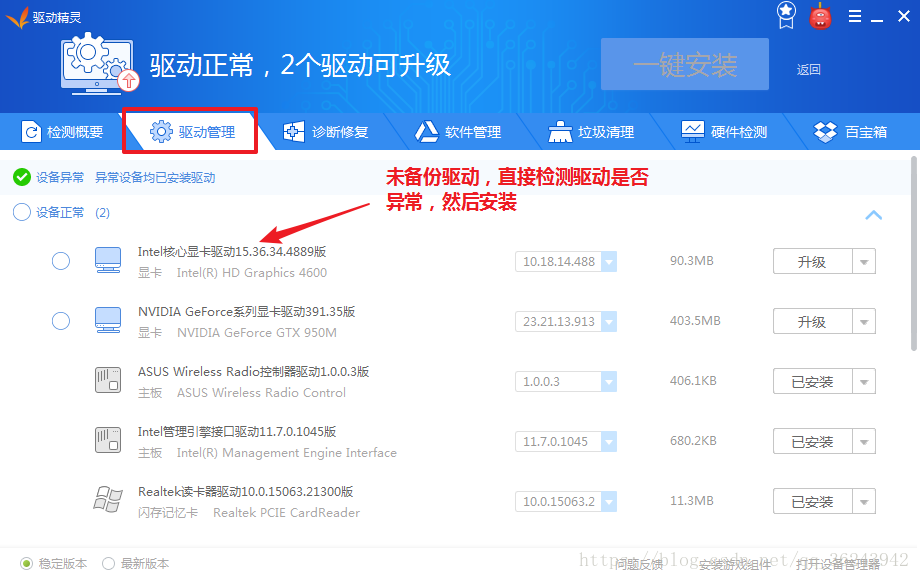Go to the 硬件检测 tab
Screen dimensions: 920x580
[724, 132]
